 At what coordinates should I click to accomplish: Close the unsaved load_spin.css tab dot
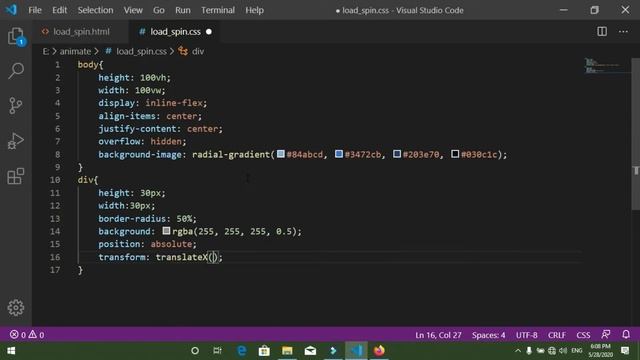[209, 31]
